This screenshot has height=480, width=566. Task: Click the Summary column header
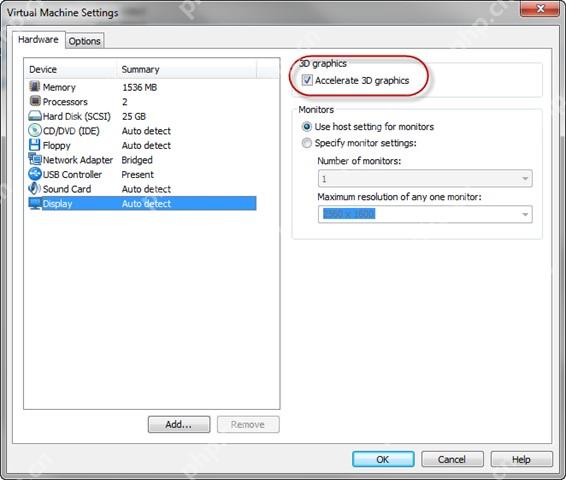point(187,69)
